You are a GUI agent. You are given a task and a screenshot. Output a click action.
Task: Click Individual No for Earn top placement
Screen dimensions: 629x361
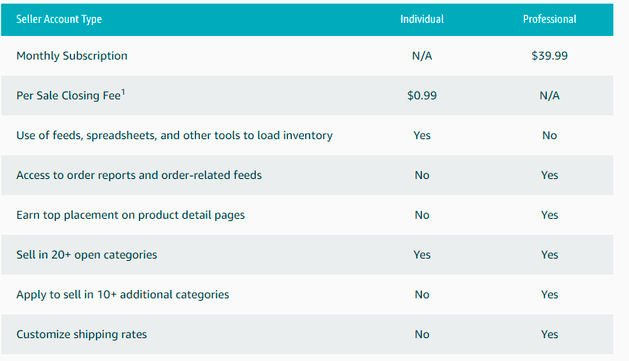pos(422,215)
